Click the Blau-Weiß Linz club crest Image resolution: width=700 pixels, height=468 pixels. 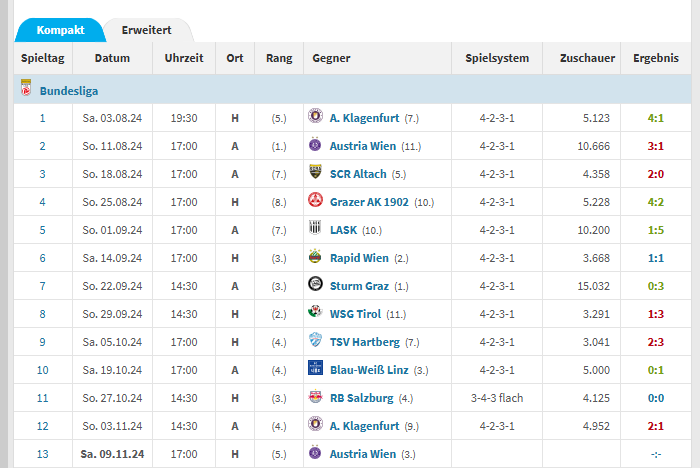click(315, 369)
